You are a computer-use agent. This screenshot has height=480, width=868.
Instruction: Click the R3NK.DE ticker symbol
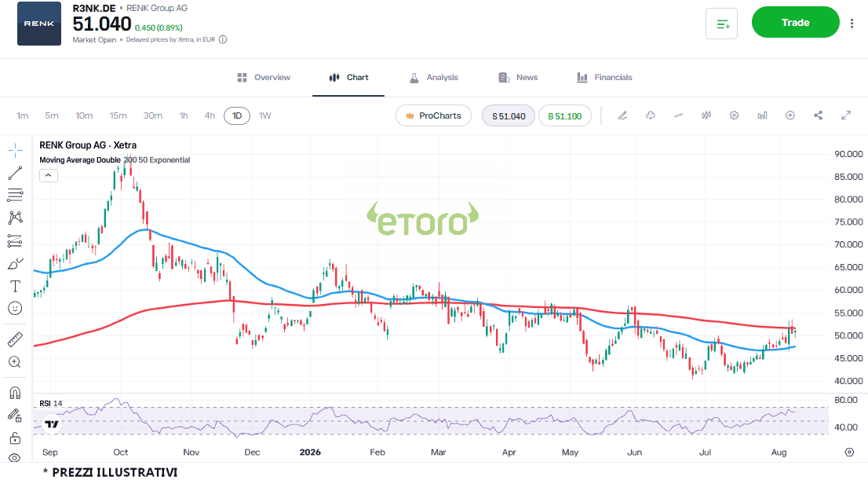tap(94, 9)
